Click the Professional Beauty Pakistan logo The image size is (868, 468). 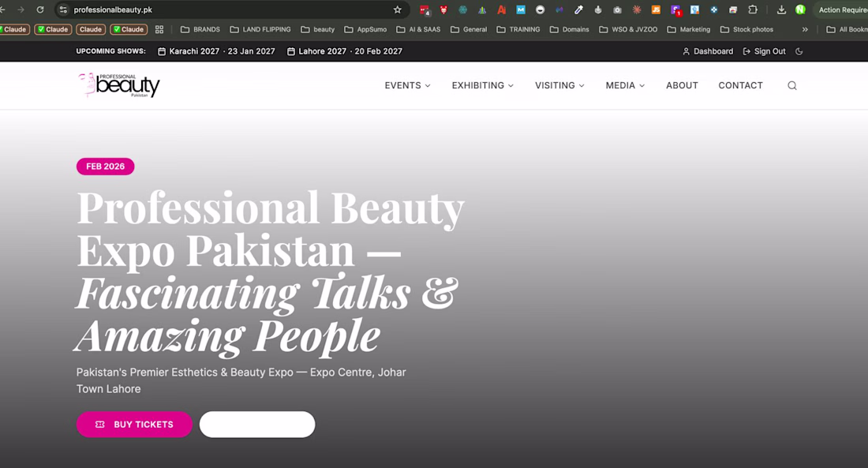(119, 85)
